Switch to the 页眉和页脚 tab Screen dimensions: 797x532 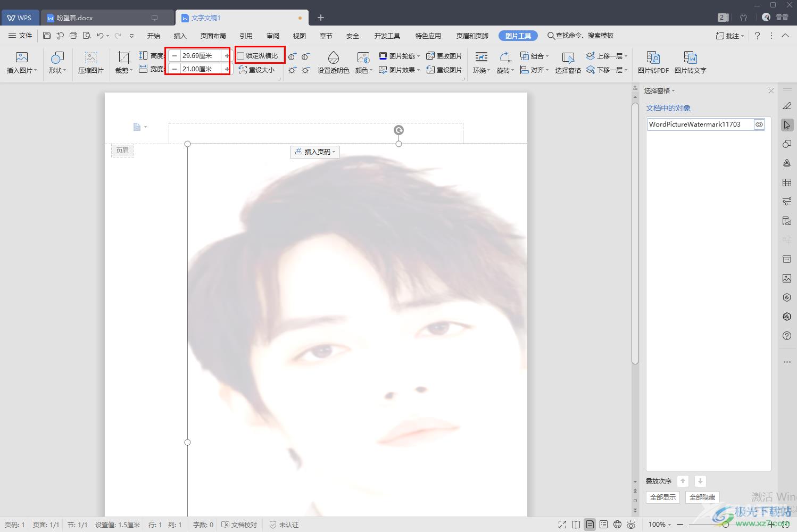(x=472, y=36)
